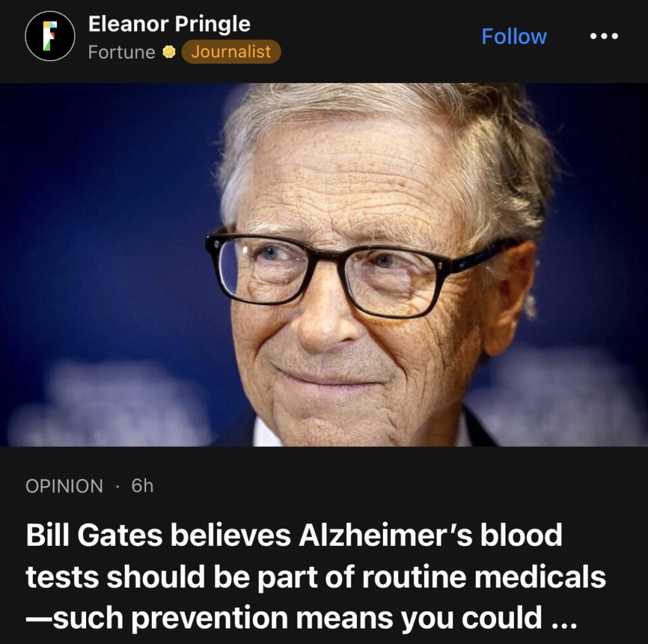Open the Fortune logo profile avatar
Image resolution: width=648 pixels, height=644 pixels.
click(x=50, y=36)
